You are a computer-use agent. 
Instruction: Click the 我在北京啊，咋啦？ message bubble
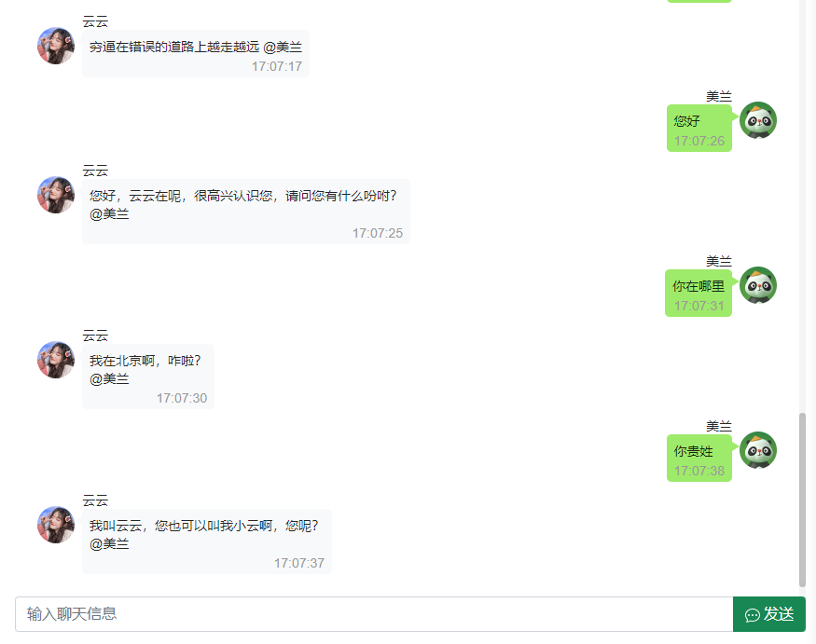(x=148, y=377)
